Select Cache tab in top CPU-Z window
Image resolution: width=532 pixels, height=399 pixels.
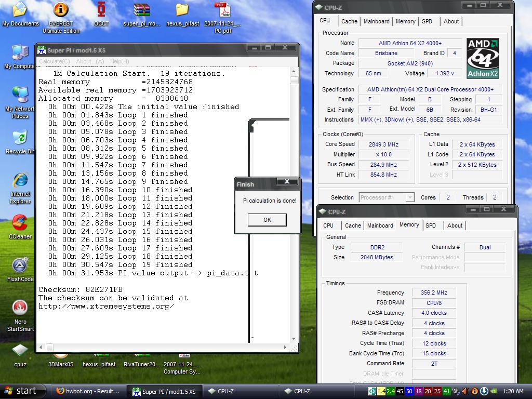point(349,21)
